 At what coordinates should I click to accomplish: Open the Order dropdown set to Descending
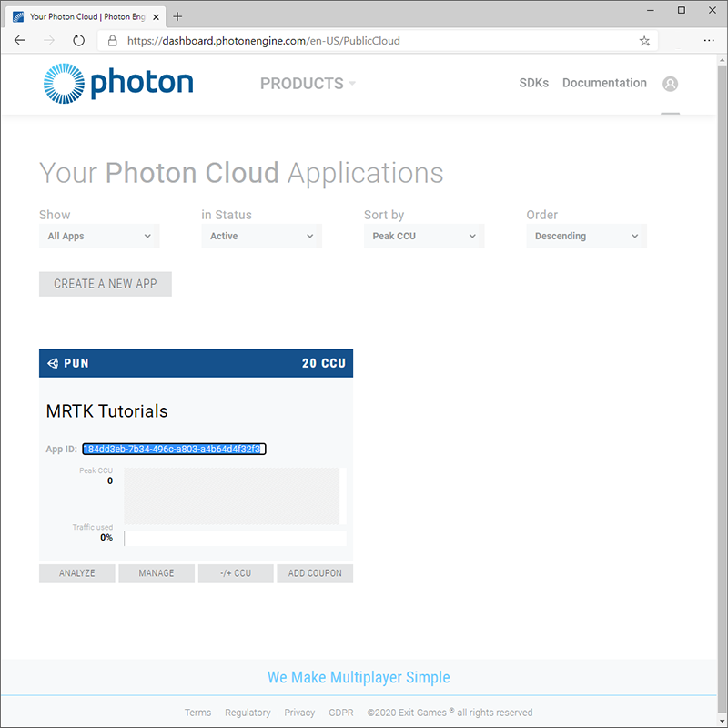click(x=585, y=236)
